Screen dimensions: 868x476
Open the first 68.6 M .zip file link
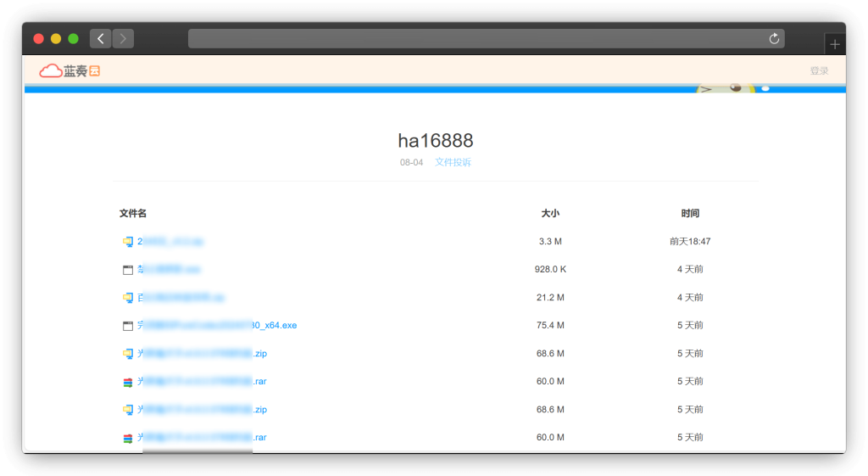[x=203, y=353]
